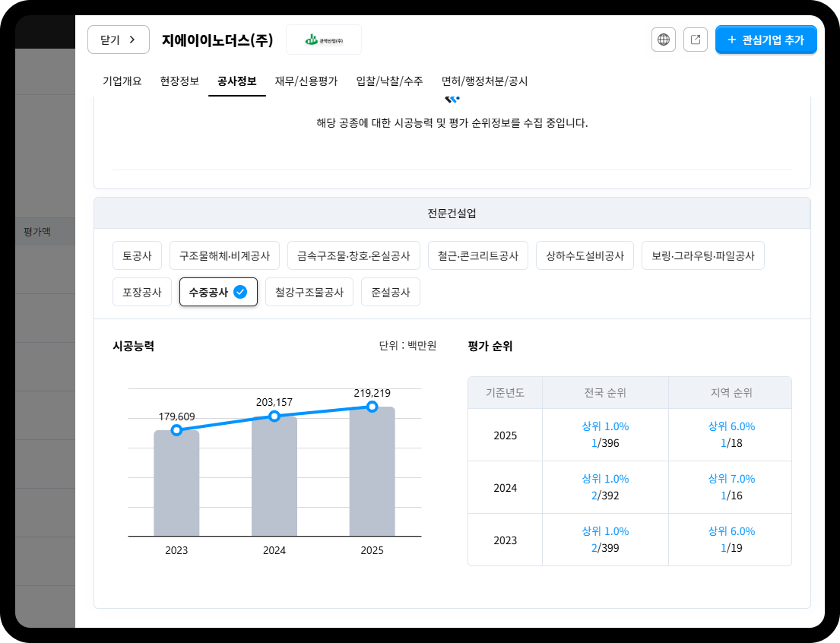Switch to the 기업개요 tab
The width and height of the screenshot is (840, 643).
[x=122, y=81]
